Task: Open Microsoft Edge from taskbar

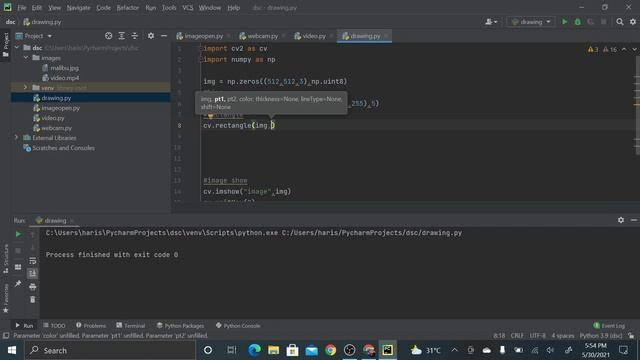Action: (x=254, y=350)
